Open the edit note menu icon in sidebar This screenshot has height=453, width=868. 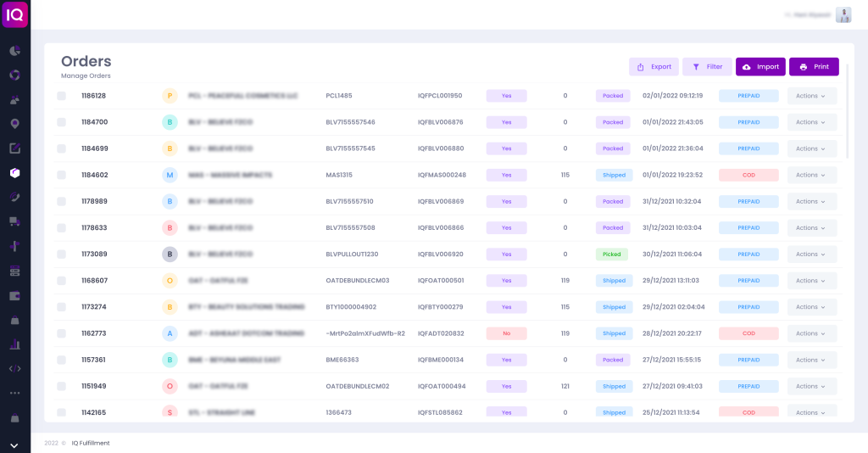pos(14,148)
